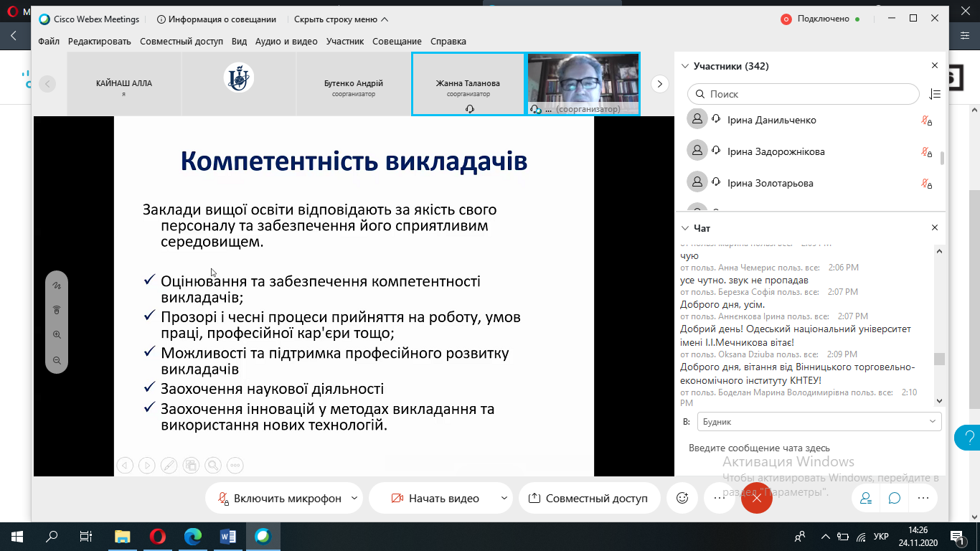Image resolution: width=980 pixels, height=551 pixels.
Task: Open the Участник menu
Action: click(x=345, y=41)
